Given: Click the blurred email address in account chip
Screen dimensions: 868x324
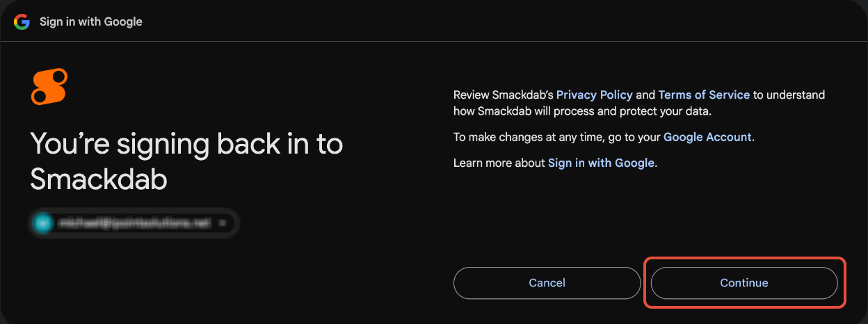Looking at the screenshot, I should click(134, 223).
